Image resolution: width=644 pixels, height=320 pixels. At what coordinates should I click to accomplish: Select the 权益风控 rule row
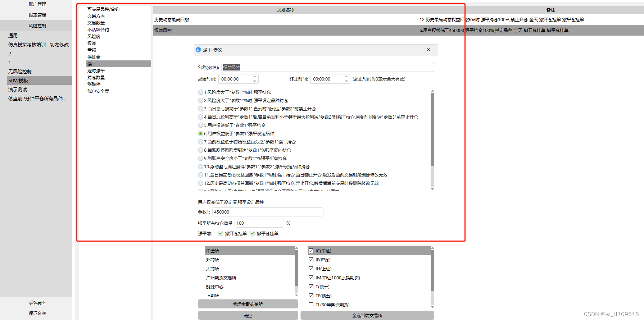(399, 31)
